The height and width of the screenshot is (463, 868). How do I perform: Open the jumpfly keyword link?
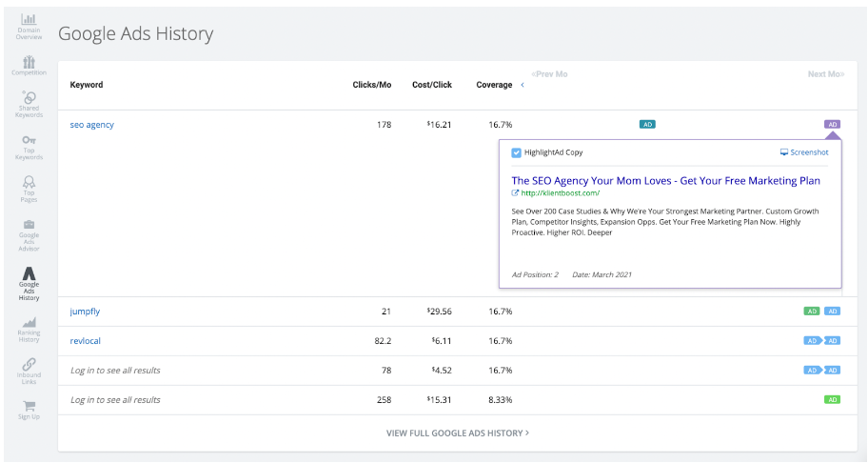point(85,312)
